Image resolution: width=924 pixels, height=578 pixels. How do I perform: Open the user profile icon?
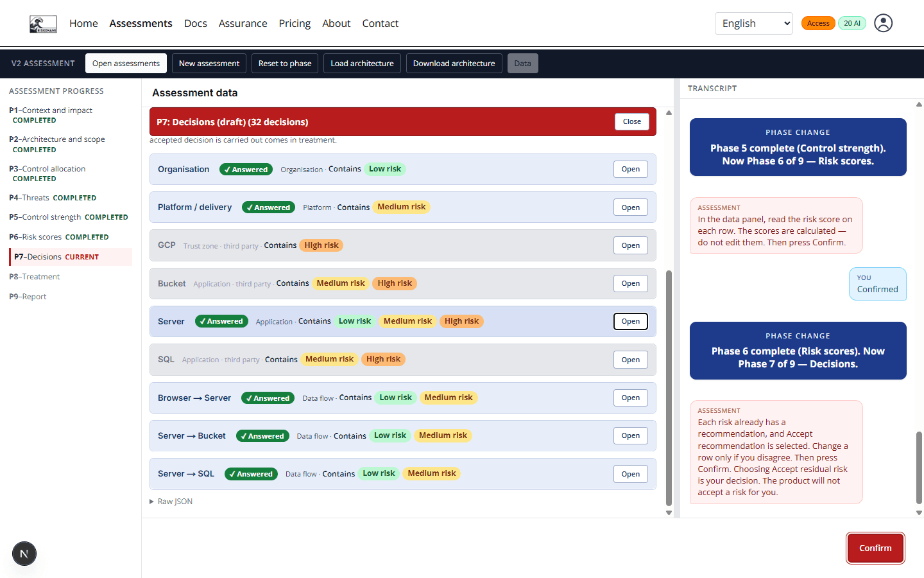click(883, 23)
